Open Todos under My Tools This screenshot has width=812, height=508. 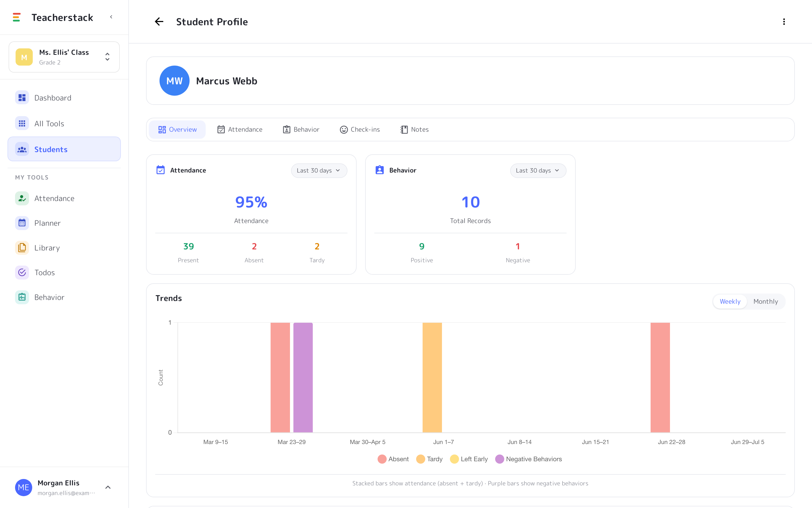[x=64, y=273]
